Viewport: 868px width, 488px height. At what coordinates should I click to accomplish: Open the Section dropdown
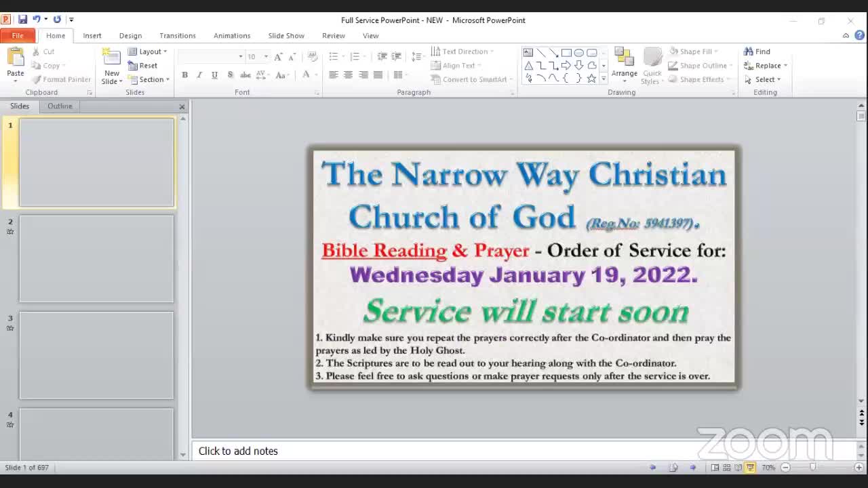pos(149,79)
